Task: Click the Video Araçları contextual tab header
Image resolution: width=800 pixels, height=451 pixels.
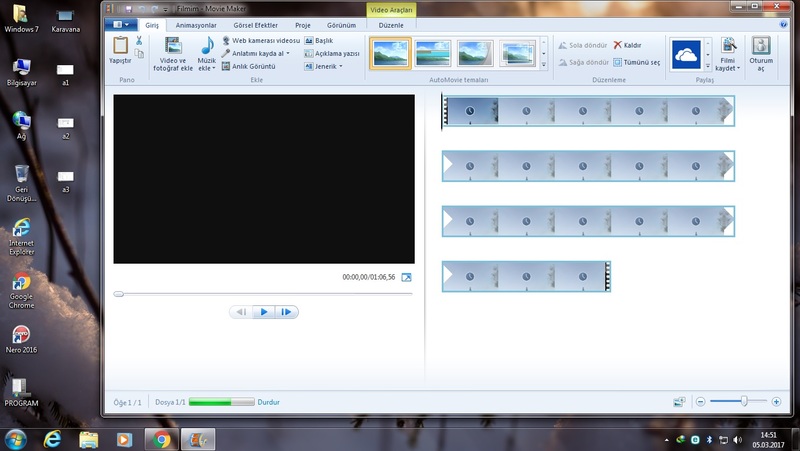Action: [391, 10]
